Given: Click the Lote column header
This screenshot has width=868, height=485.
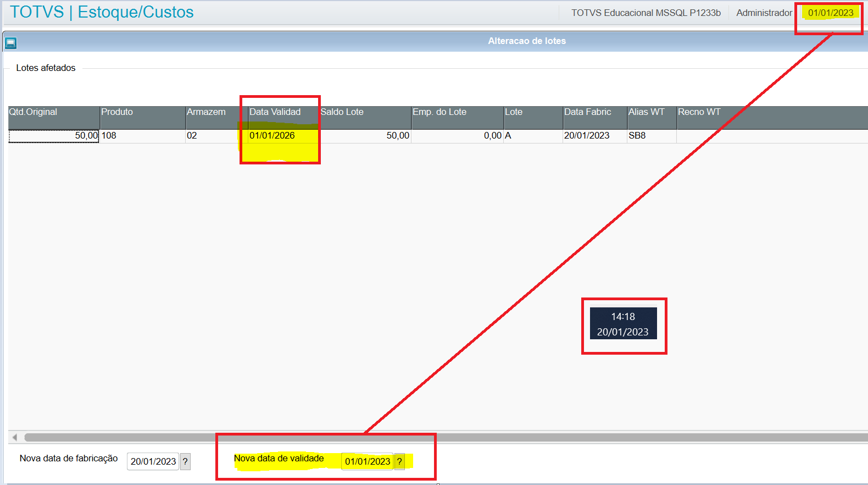Looking at the screenshot, I should pyautogui.click(x=533, y=118).
